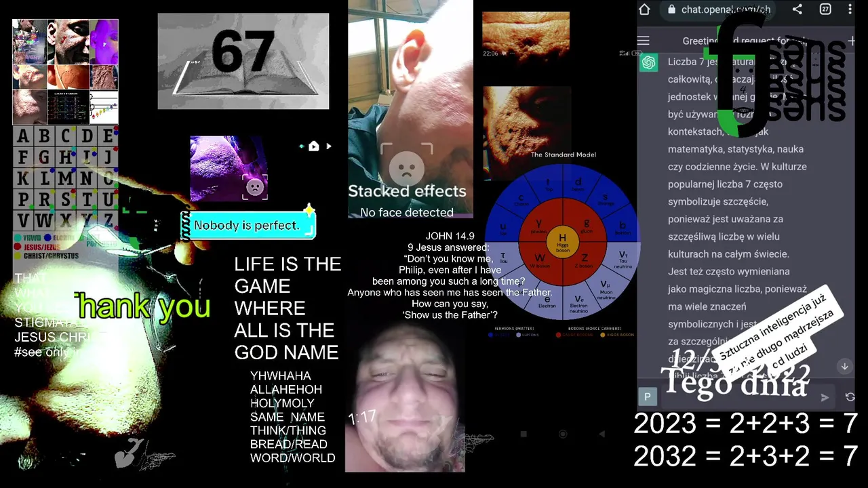Click the 2032 = 2+3+2 = 7 line
This screenshot has width=868, height=488.
point(745,456)
